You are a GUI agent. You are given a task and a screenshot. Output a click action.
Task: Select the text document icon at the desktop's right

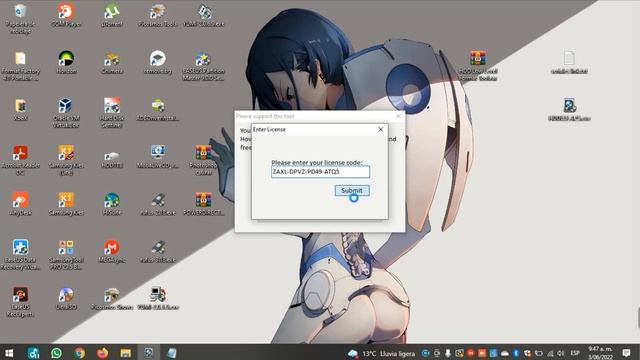point(569,62)
